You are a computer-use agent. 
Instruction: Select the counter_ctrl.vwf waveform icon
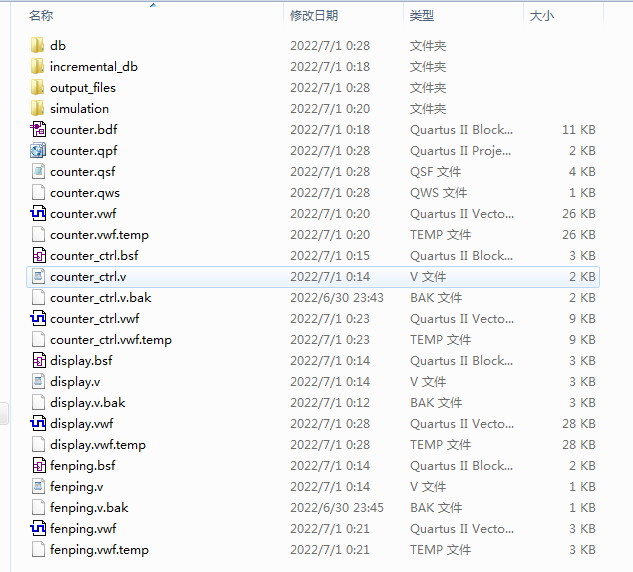38,318
